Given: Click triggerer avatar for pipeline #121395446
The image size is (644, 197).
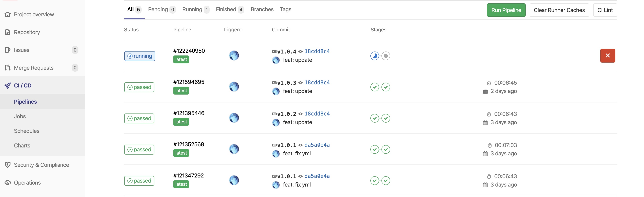Looking at the screenshot, I should (234, 118).
